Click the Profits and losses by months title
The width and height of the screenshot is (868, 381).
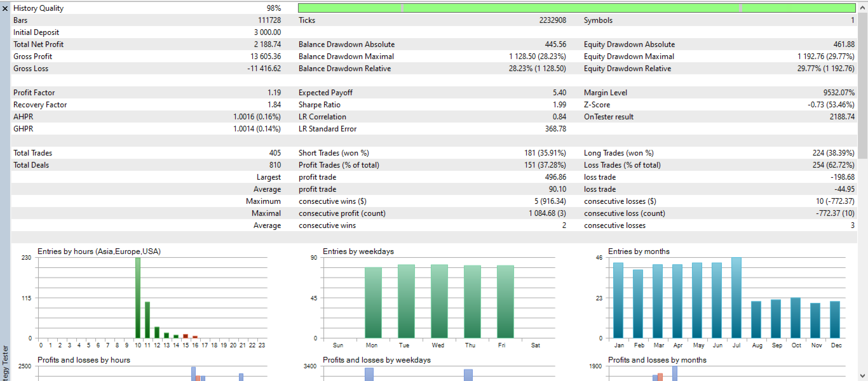(x=657, y=360)
